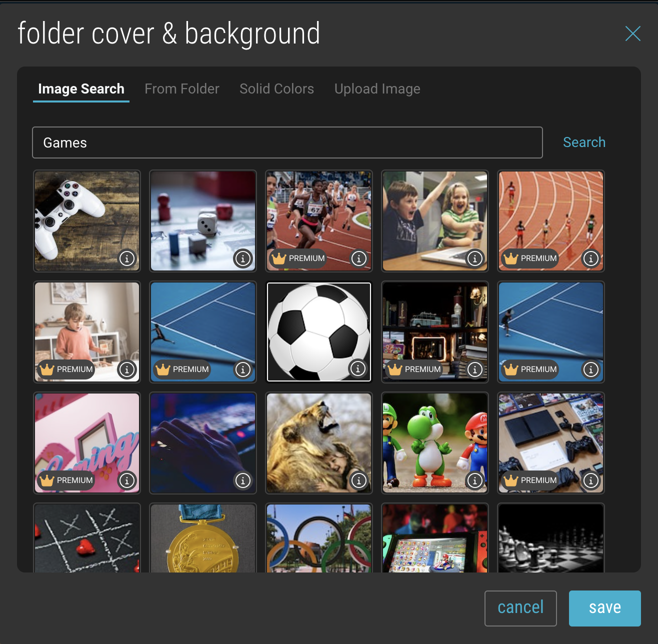Select the dark keyboard hand thumbnail

[203, 443]
